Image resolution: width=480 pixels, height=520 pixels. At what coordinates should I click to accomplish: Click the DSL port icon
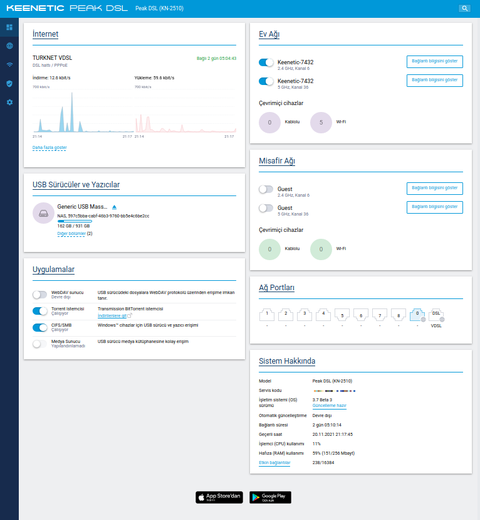pyautogui.click(x=436, y=314)
